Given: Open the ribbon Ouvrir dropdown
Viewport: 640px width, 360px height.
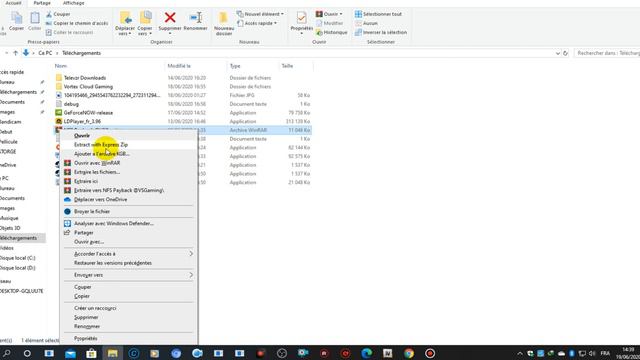Looking at the screenshot, I should pos(329,14).
